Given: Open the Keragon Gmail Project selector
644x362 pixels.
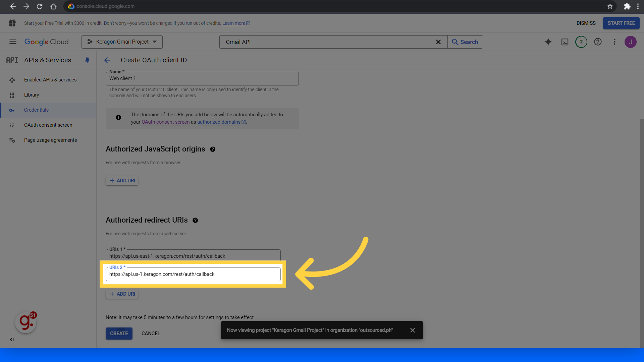Looking at the screenshot, I should click(122, 42).
